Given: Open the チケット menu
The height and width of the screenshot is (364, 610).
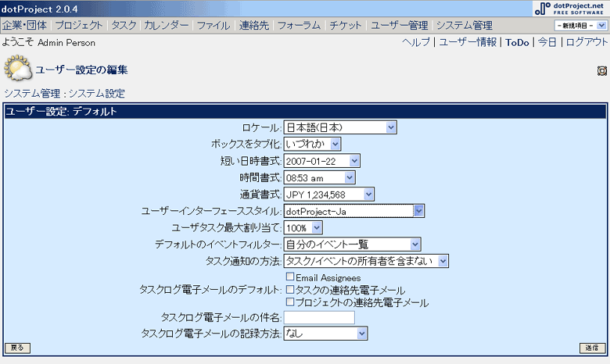Looking at the screenshot, I should click(346, 25).
